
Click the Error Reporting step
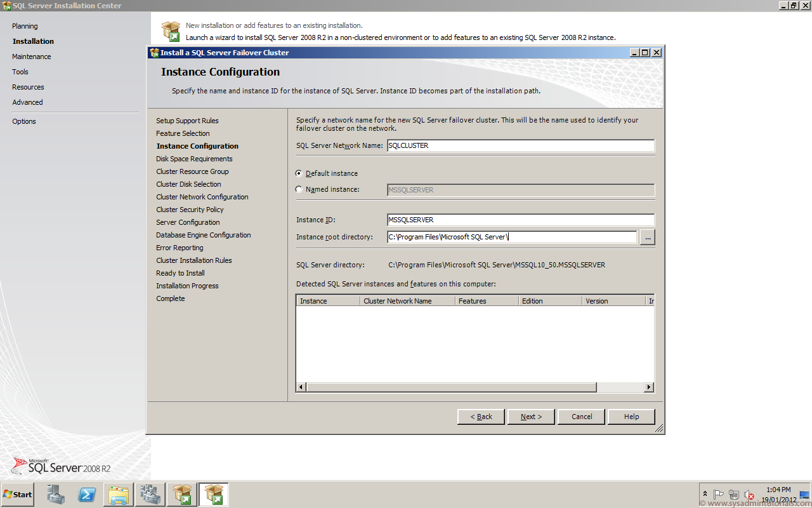coord(180,248)
